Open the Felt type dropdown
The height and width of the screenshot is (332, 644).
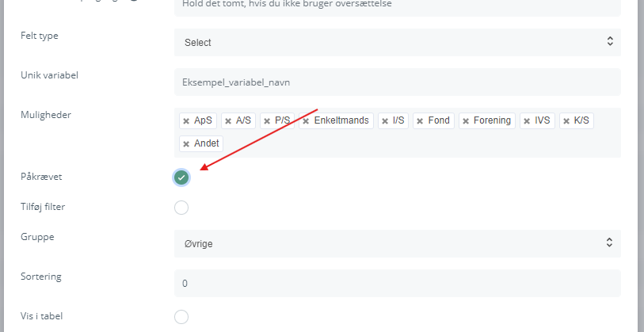[397, 43]
